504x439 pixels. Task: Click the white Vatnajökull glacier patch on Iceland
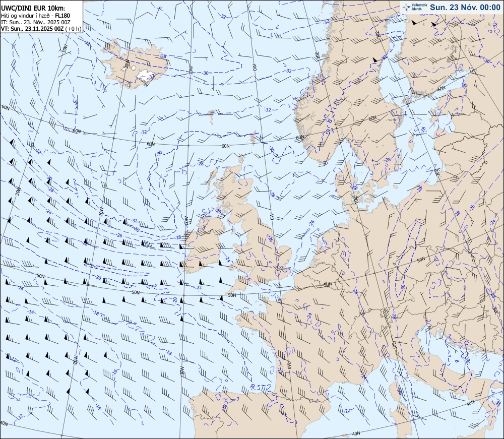(x=146, y=76)
